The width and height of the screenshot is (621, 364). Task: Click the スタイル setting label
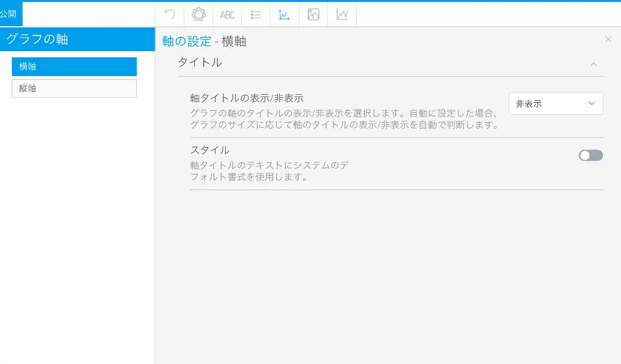pyautogui.click(x=209, y=150)
